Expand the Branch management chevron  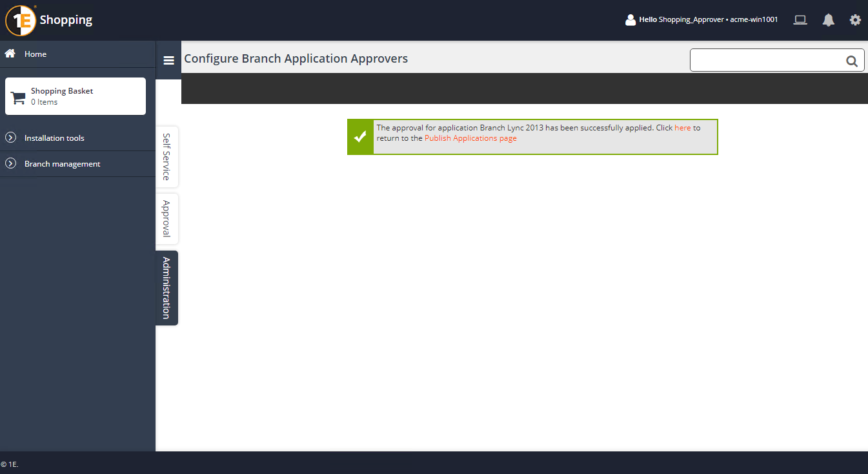[10, 163]
